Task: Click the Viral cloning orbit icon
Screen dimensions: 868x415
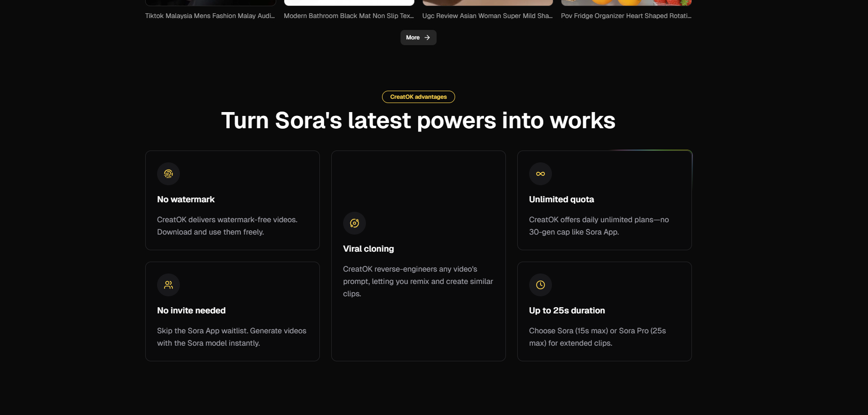Action: tap(355, 223)
